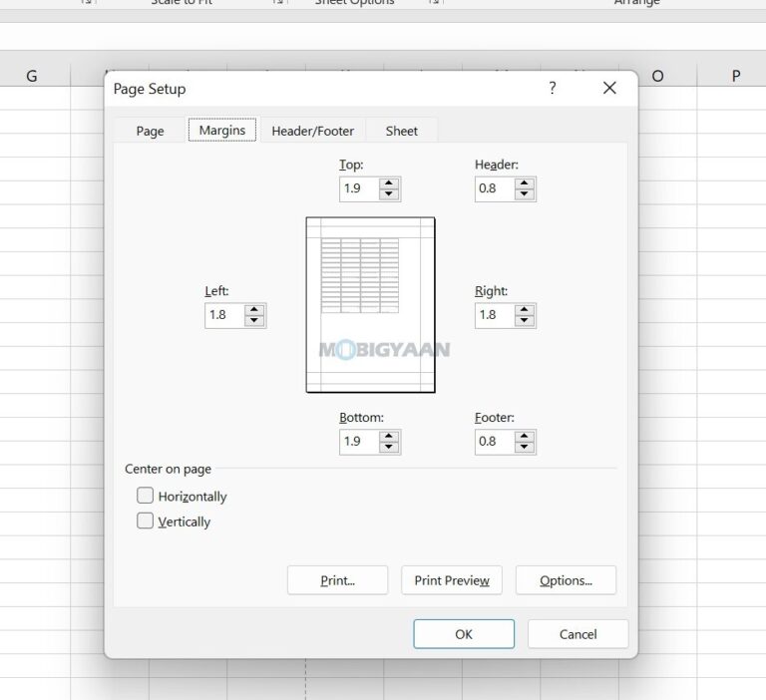The image size is (766, 700).
Task: Close the Page Setup dialog
Action: click(x=609, y=88)
